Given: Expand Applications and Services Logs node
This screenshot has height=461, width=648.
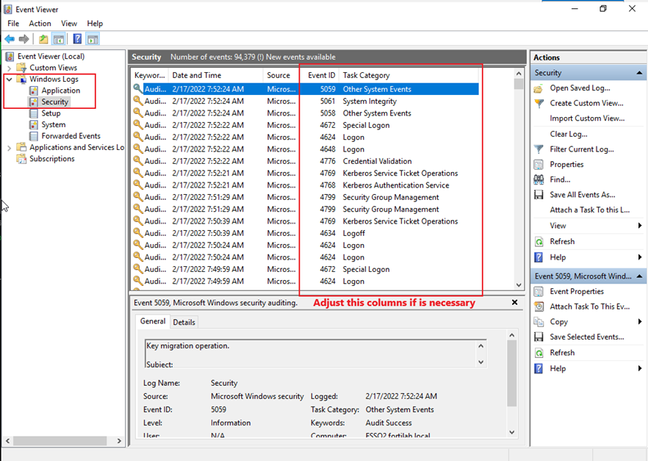Looking at the screenshot, I should (x=9, y=147).
